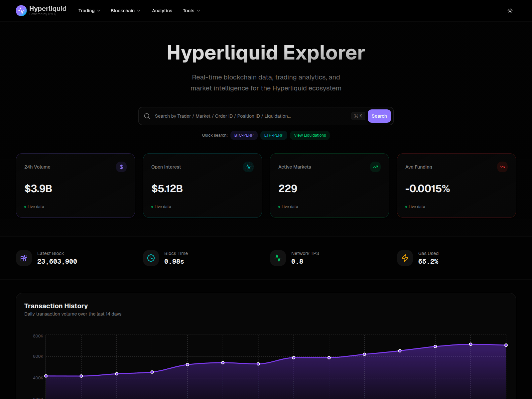532x399 pixels.
Task: Click the purple Search button
Action: [x=379, y=116]
